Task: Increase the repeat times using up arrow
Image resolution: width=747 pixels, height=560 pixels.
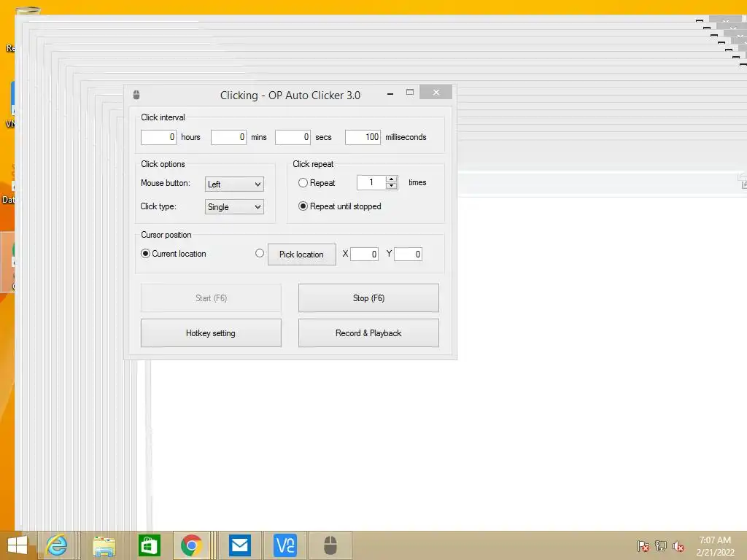Action: pos(392,179)
